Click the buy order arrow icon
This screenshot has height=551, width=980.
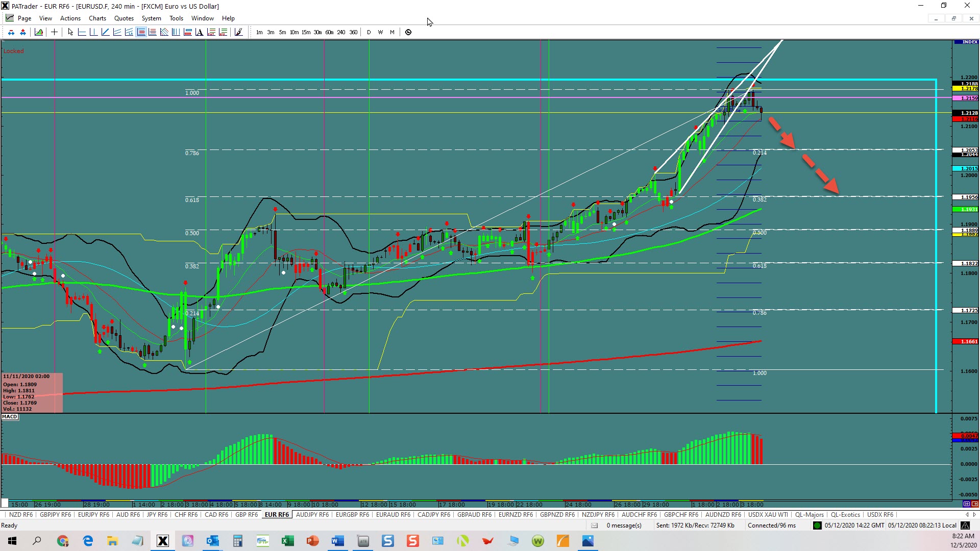[23, 32]
